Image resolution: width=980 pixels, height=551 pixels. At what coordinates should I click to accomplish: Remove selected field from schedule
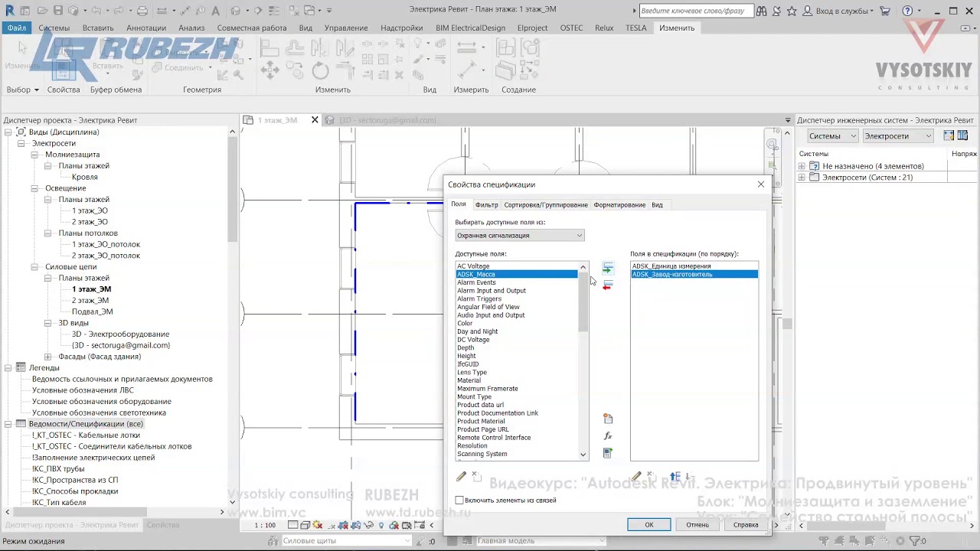point(607,285)
